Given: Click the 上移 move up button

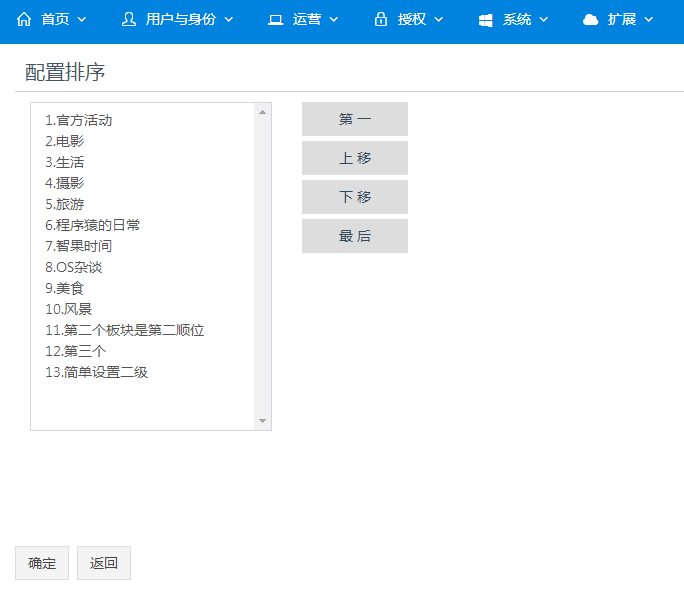Looking at the screenshot, I should pos(355,158).
